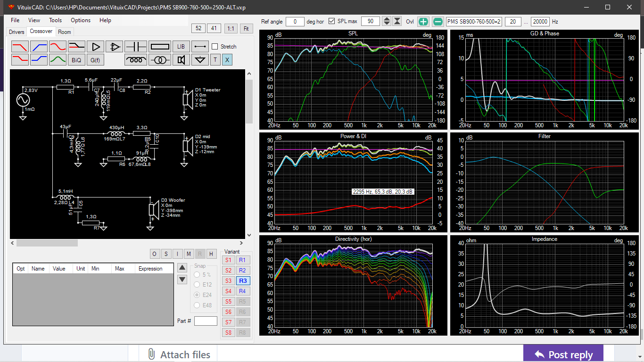This screenshot has width=644, height=362.
Task: Click the M button above the parameter table
Action: pos(189,254)
